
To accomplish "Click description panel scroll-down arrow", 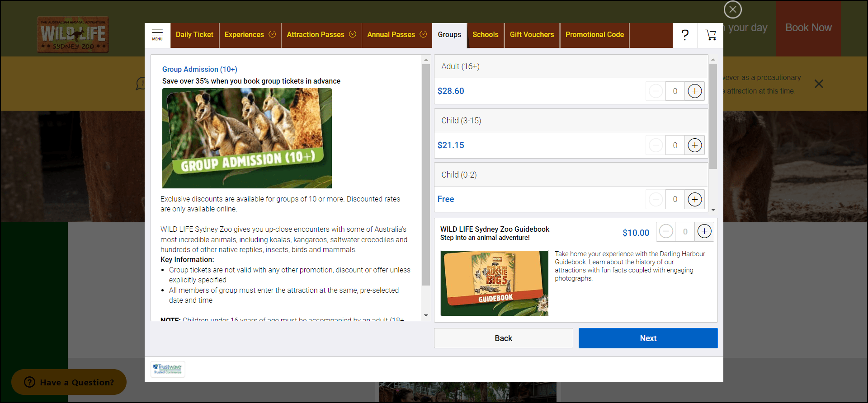I will (x=426, y=316).
